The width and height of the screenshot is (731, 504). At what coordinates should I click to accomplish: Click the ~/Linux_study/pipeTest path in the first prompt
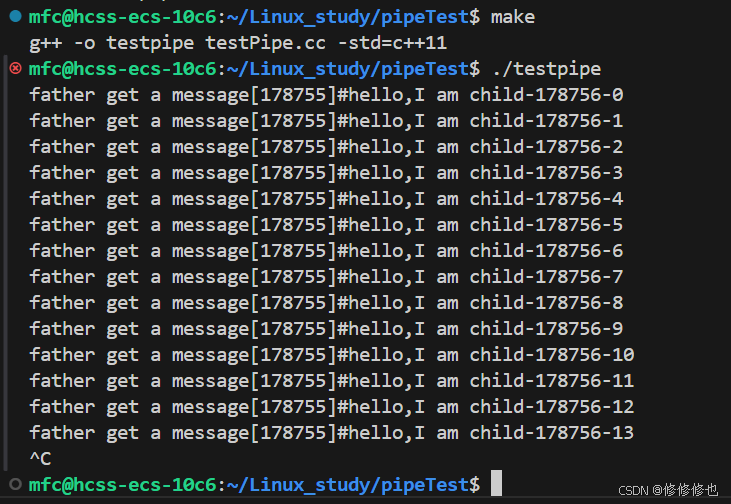[x=348, y=17]
